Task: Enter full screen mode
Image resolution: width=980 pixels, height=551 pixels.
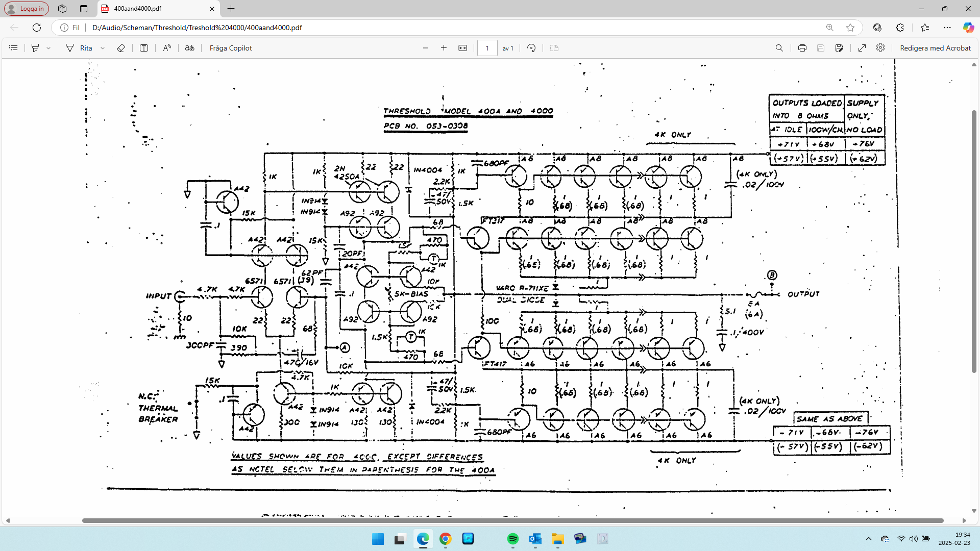Action: tap(862, 48)
